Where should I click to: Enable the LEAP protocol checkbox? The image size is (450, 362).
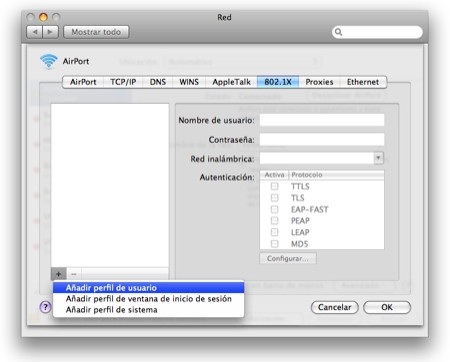[274, 232]
